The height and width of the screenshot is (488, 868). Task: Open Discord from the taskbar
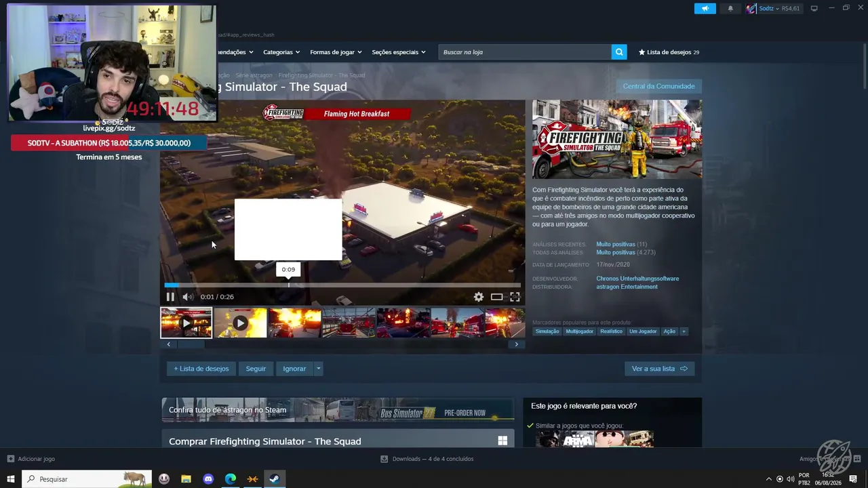point(208,479)
